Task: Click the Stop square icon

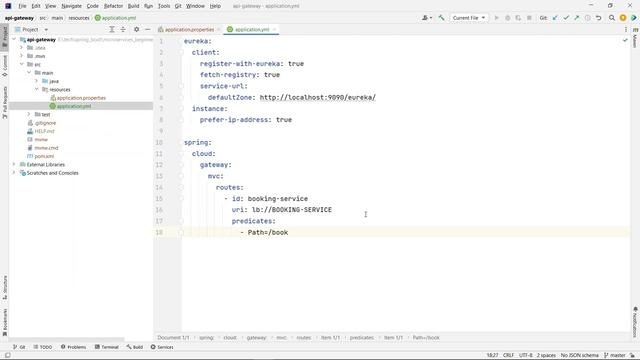Action: (x=529, y=18)
